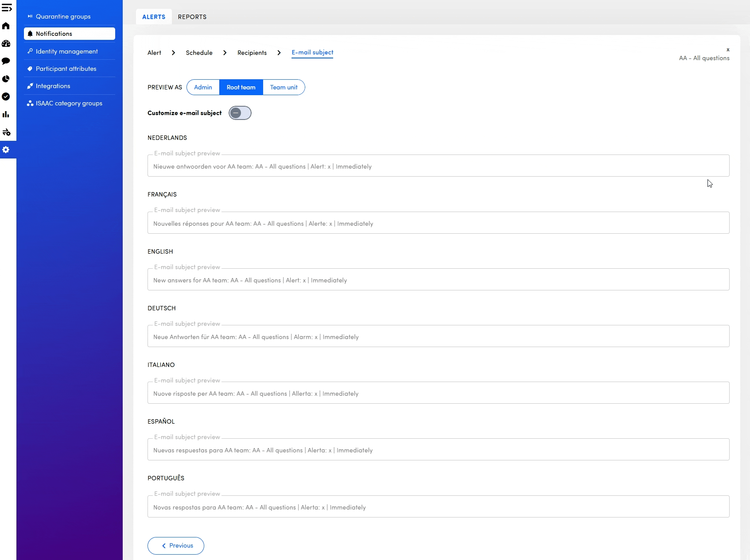Click the English e-mail subject preview field
750x560 pixels.
tap(438, 280)
